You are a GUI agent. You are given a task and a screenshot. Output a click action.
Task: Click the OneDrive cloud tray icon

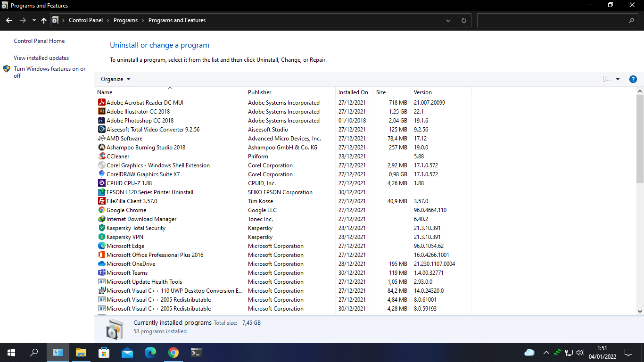point(529,353)
